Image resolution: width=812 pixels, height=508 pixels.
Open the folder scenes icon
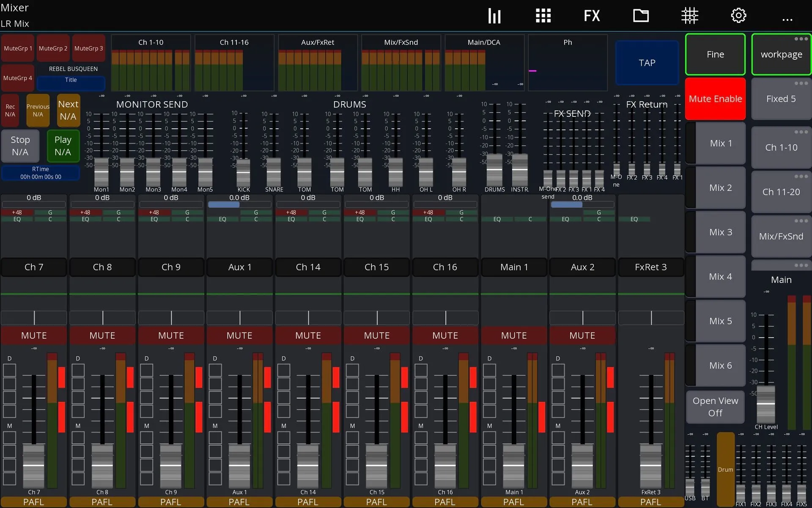[641, 16]
